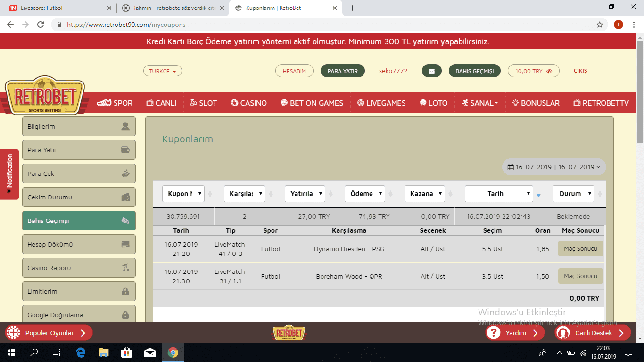Click Maç Sonucu for Boreham Wood - QPR
The image size is (644, 362).
click(x=580, y=276)
